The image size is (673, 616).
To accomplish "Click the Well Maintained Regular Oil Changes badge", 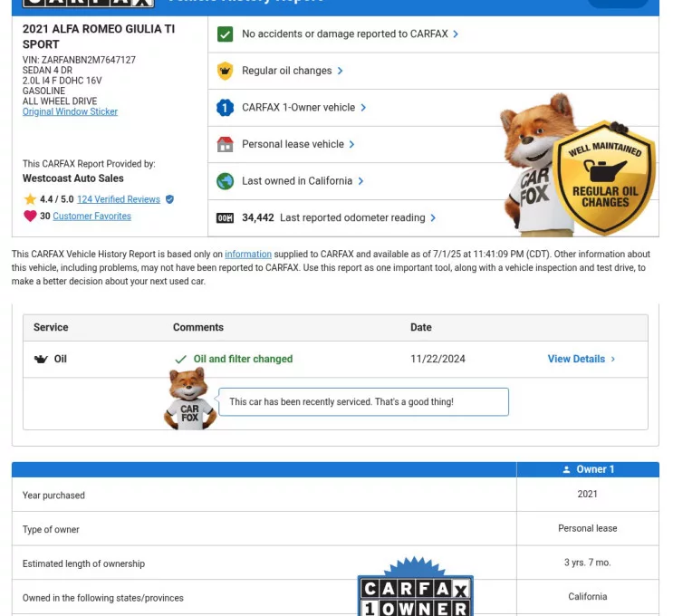I will pyautogui.click(x=605, y=178).
